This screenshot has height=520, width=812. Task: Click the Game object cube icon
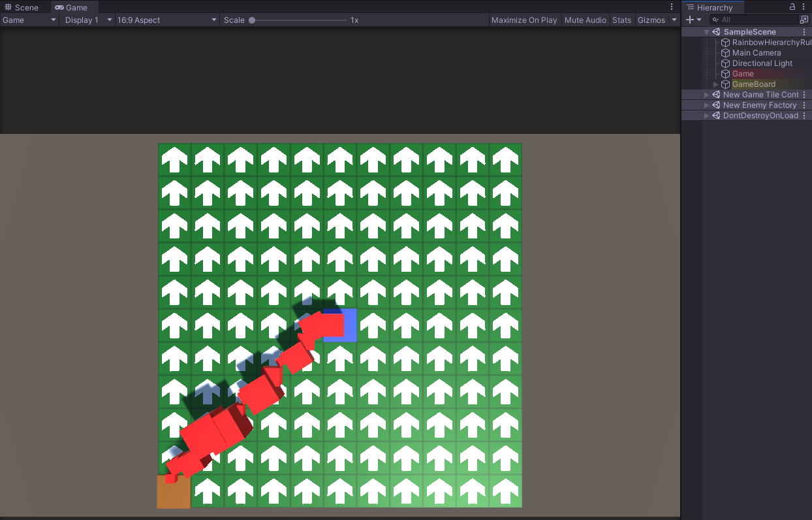pos(725,74)
